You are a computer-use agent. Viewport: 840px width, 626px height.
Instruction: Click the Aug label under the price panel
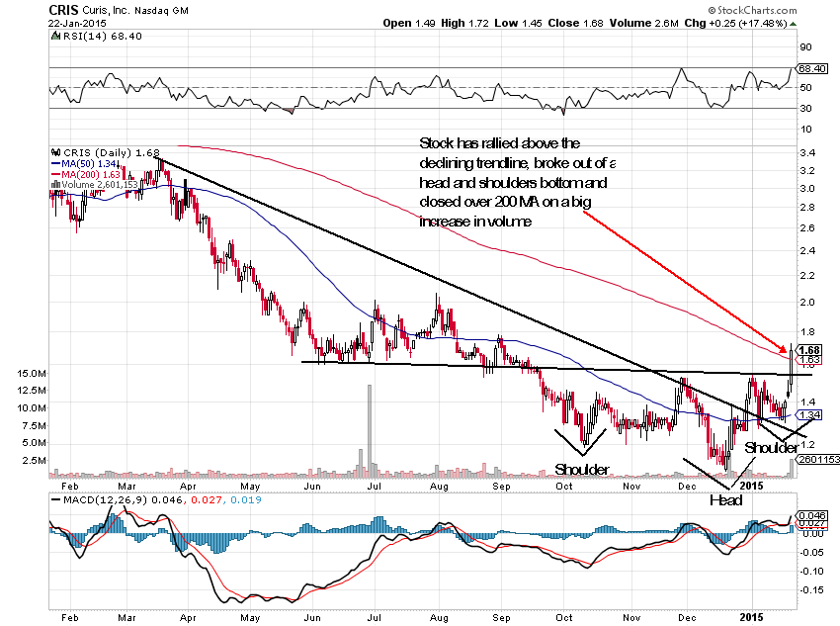coord(440,487)
